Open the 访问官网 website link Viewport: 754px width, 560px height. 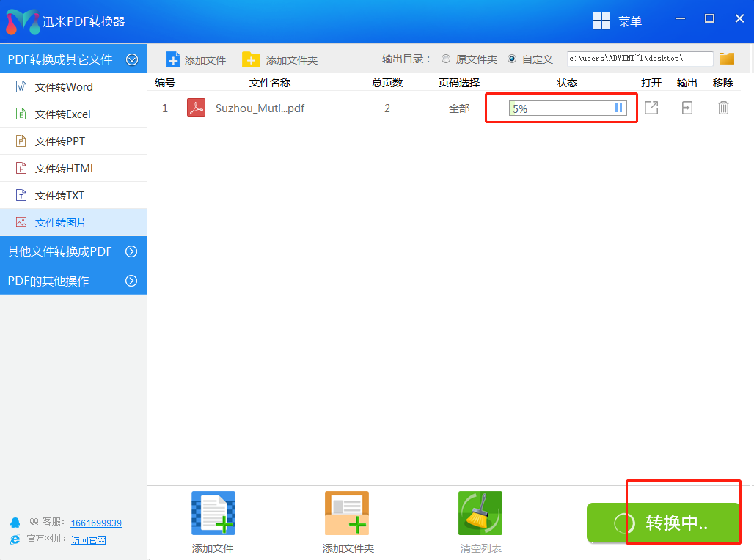(x=89, y=539)
